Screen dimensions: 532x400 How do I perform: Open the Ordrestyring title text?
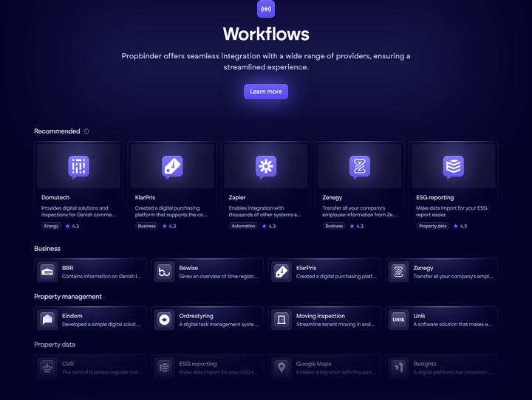pos(196,316)
